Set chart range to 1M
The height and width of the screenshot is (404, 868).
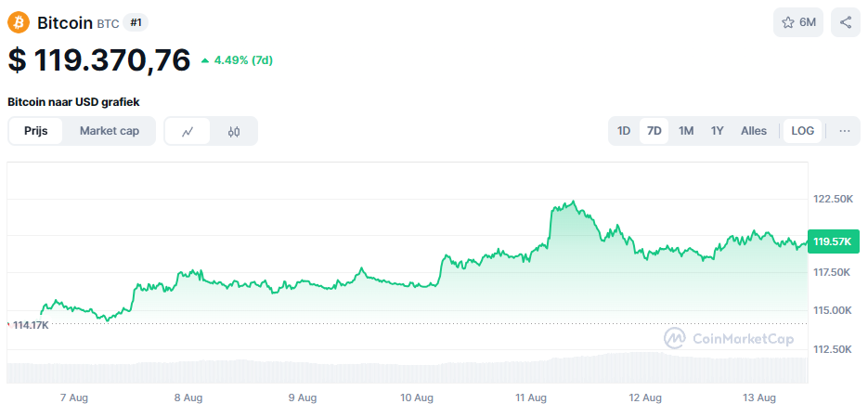[x=686, y=131]
